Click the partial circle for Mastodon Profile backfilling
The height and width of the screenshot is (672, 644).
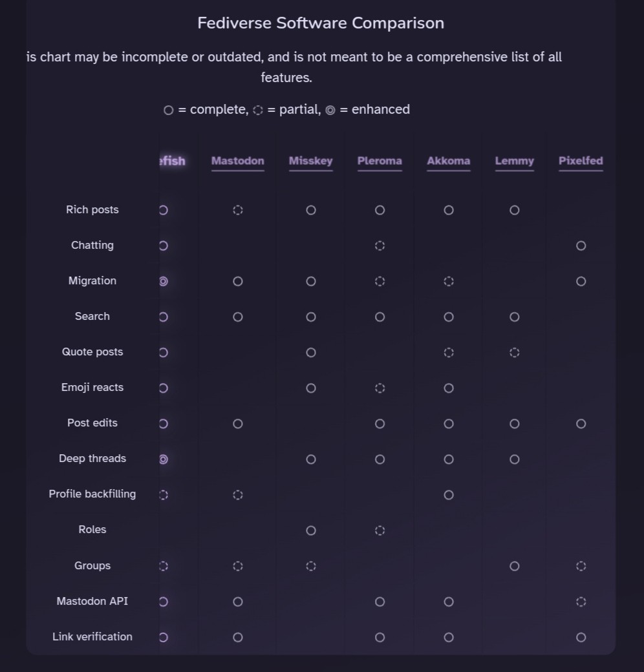point(238,494)
